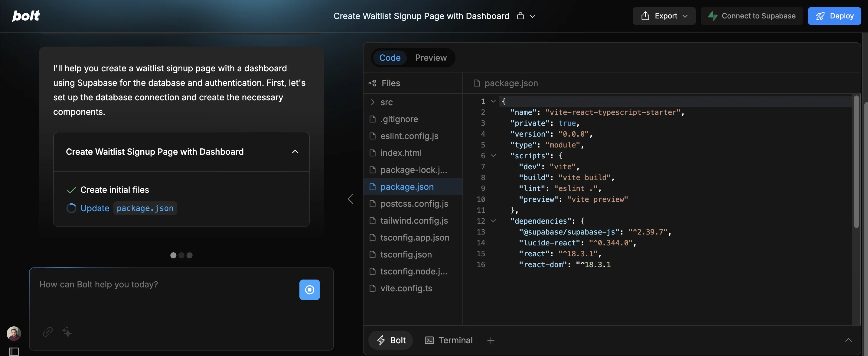Open the Terminal tab
Image resolution: width=868 pixels, height=356 pixels.
point(449,340)
